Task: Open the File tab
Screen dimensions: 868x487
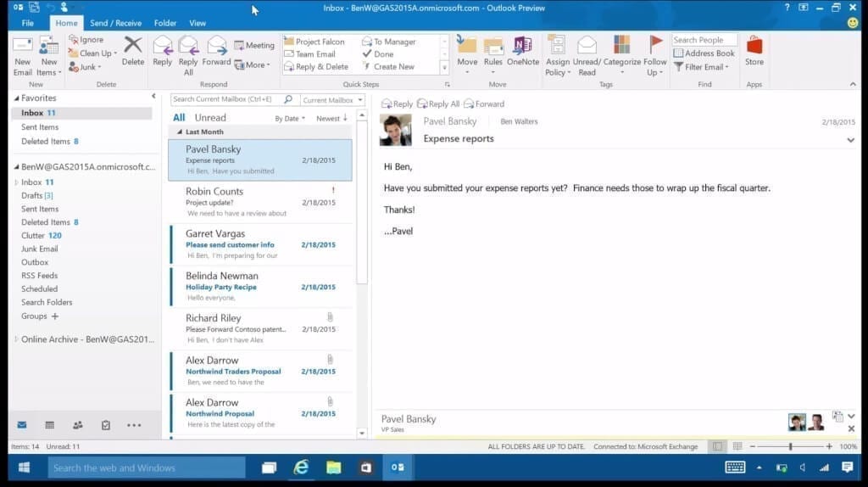Action: [x=28, y=23]
